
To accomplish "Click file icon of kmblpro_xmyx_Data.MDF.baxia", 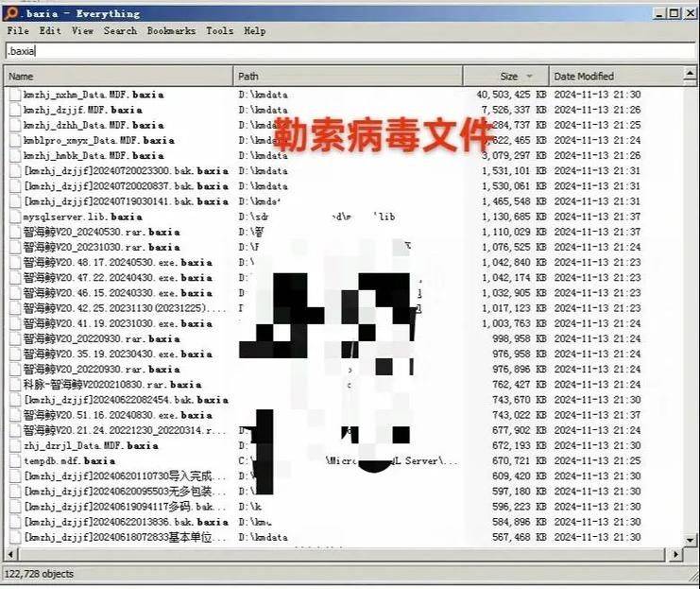I will (16, 140).
